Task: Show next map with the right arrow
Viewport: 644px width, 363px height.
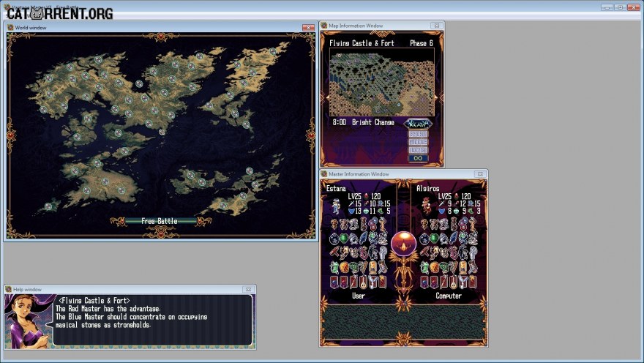Action: tap(436, 97)
